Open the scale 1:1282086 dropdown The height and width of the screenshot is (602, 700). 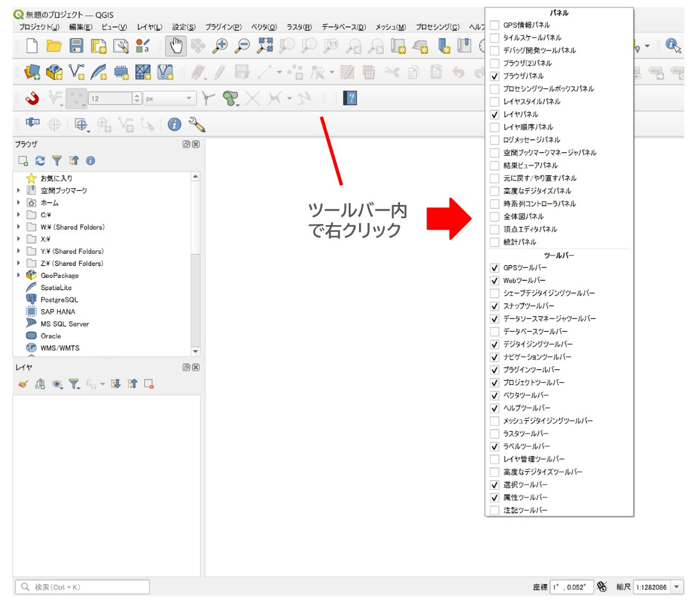(x=678, y=587)
